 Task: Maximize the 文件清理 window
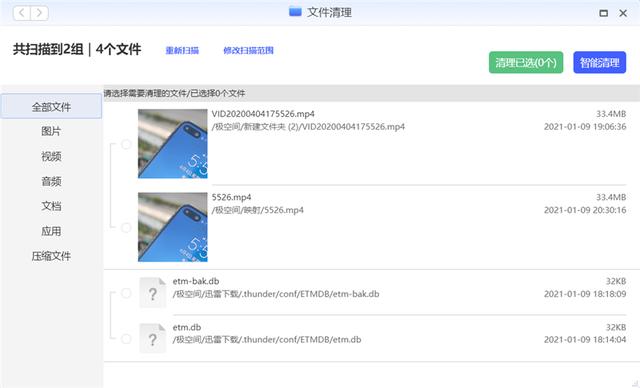coord(603,13)
